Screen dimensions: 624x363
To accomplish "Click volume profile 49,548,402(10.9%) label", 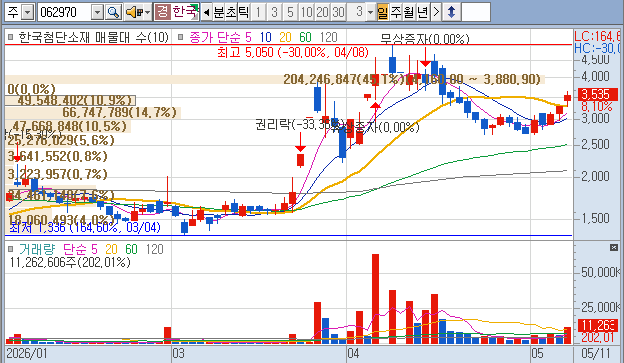I will [x=75, y=100].
